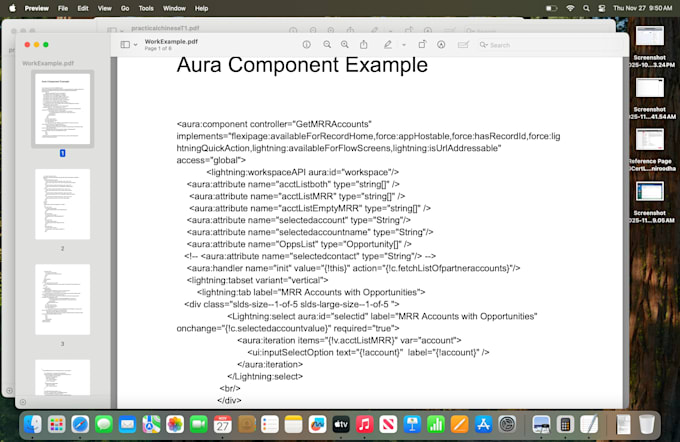Open FaceTime from the Dock
Screen dimensions: 680x442
(198, 424)
